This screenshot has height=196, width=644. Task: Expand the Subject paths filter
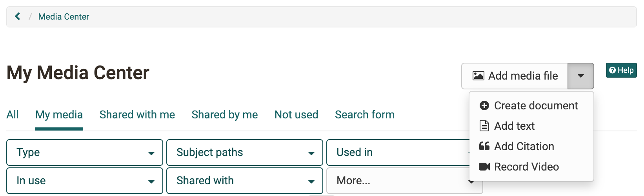click(x=245, y=152)
